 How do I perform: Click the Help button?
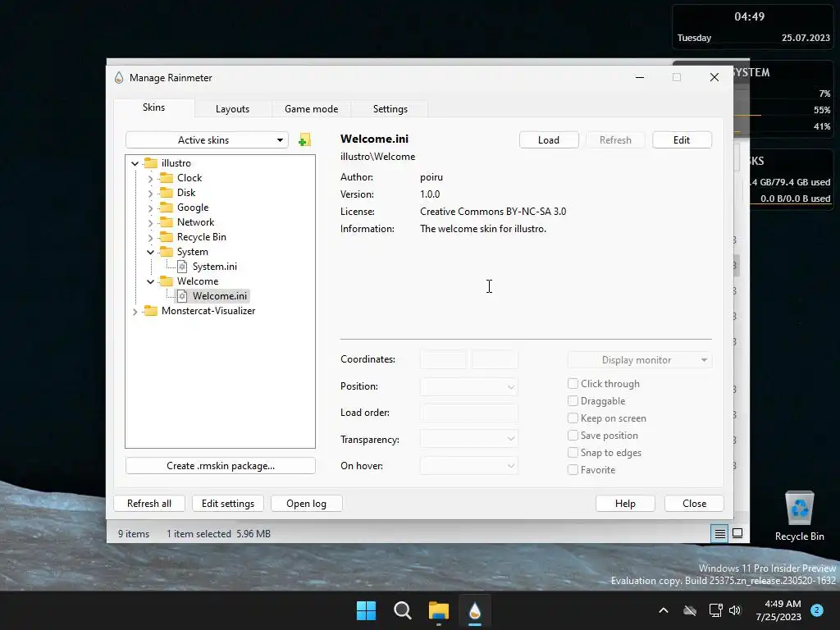625,504
